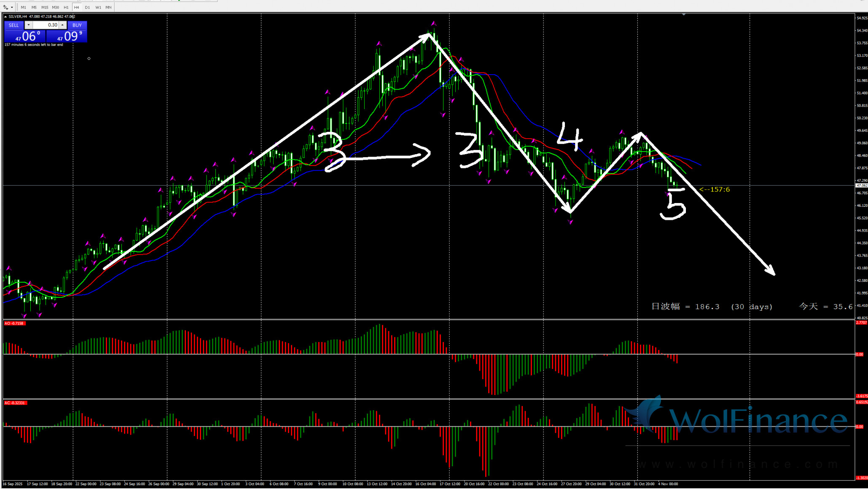Viewport: 868px width, 489px height.
Task: Click the 47.062 current price marker on the scale
Action: pos(862,185)
